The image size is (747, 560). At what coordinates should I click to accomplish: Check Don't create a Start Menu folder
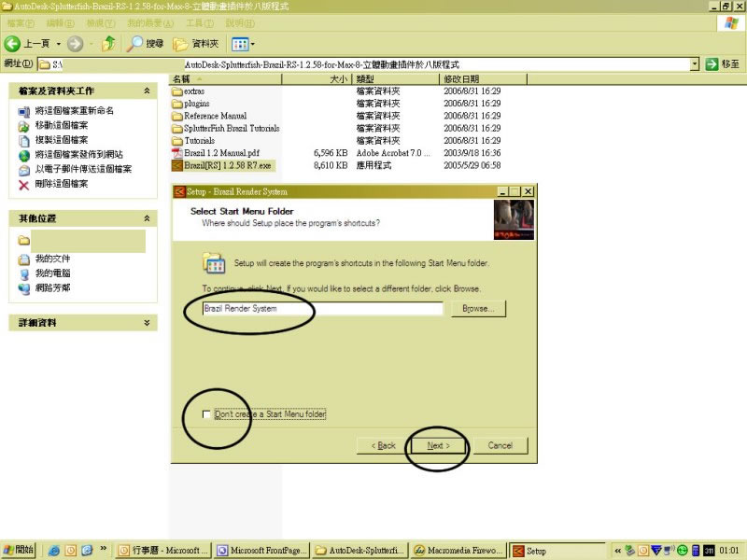point(206,414)
